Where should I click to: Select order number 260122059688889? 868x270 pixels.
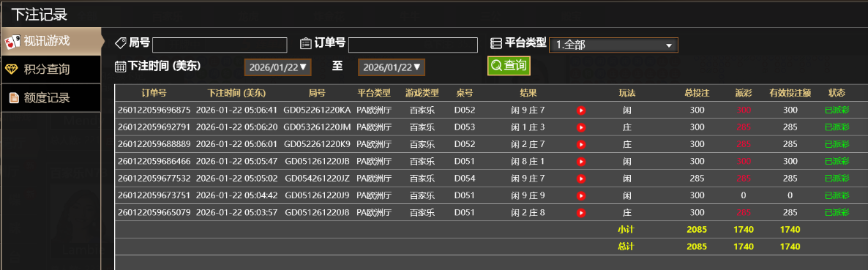click(x=154, y=144)
